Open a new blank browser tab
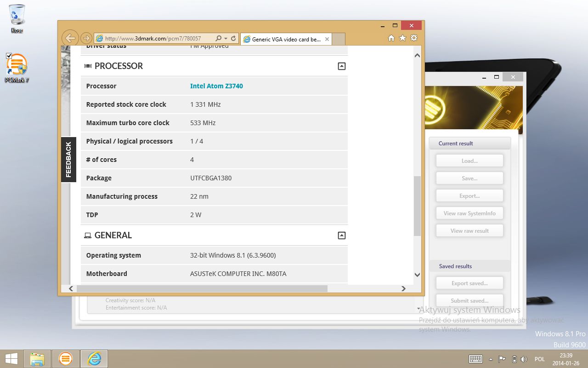The image size is (588, 368). (x=338, y=39)
